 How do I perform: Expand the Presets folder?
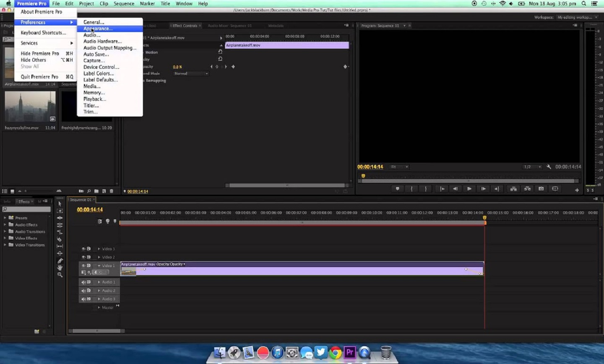coord(5,218)
